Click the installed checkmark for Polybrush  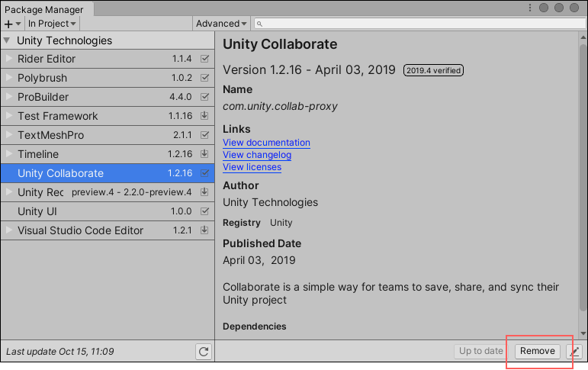coord(204,78)
